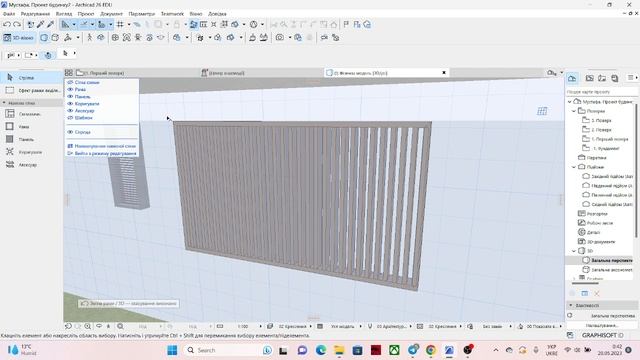This screenshot has height=360, width=640.
Task: Toggle the Аксесуар eye visibility
Action: (70, 111)
